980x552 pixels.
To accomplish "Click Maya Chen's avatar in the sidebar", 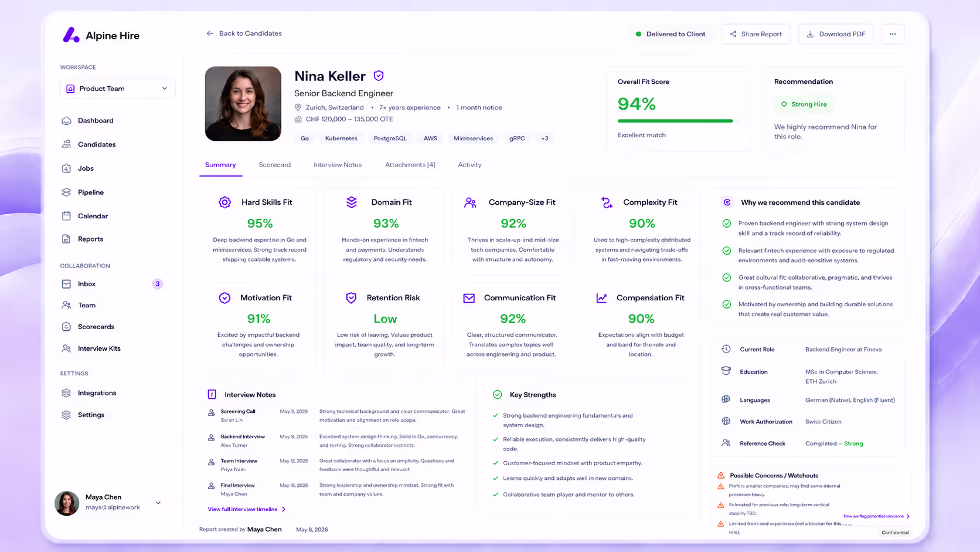I will click(67, 503).
